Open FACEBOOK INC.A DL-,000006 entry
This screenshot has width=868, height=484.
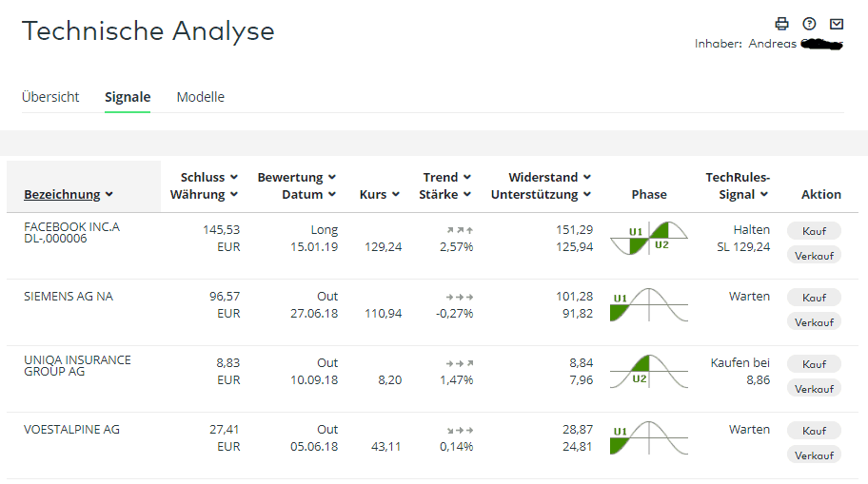click(71, 232)
